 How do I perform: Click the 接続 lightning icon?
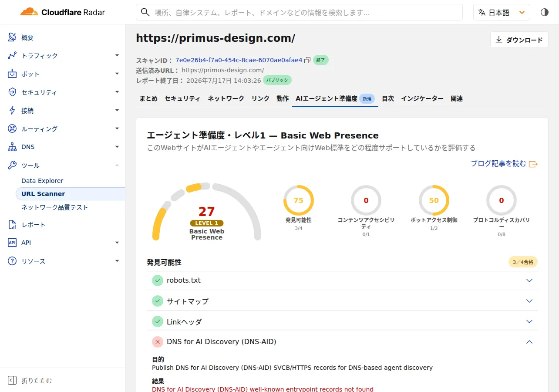pyautogui.click(x=12, y=111)
